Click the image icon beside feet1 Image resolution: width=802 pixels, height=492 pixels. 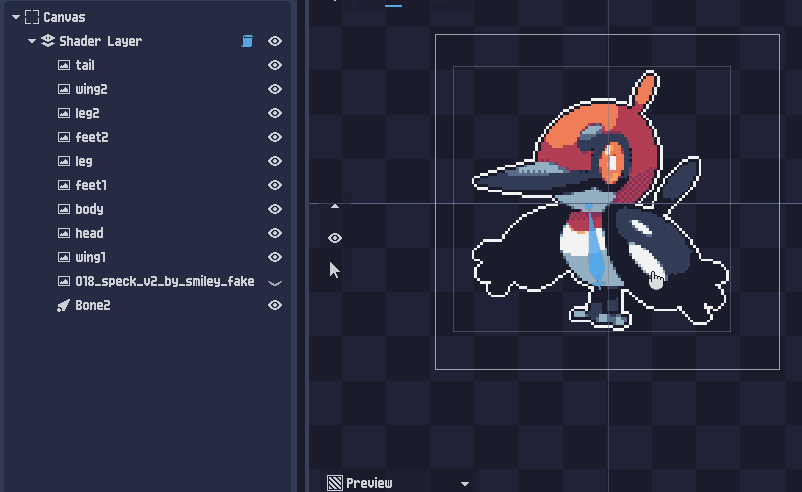63,185
